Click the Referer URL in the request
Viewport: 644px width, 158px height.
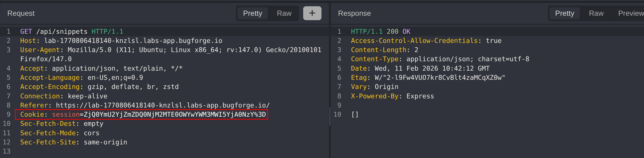(163, 105)
